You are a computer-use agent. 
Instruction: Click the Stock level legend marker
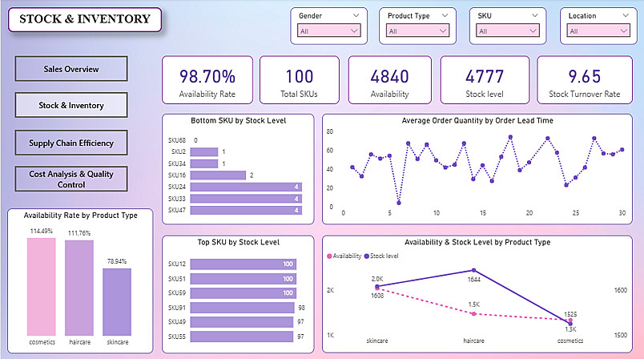tap(366, 256)
